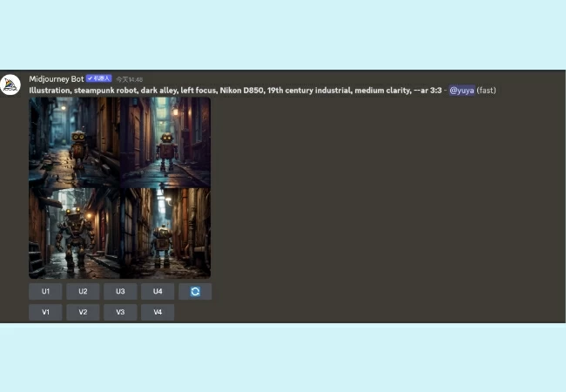Screen dimensions: 566x392
Task: Open the bottom-right robot alley image
Action: click(165, 233)
